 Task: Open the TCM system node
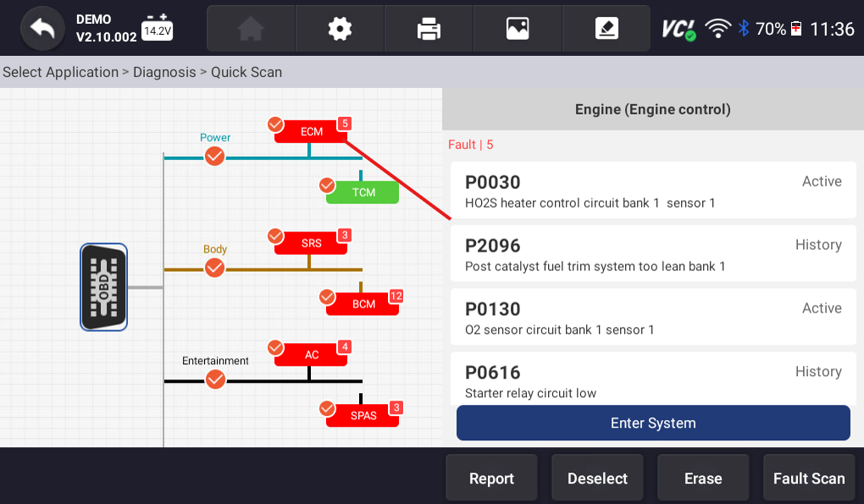(x=362, y=192)
